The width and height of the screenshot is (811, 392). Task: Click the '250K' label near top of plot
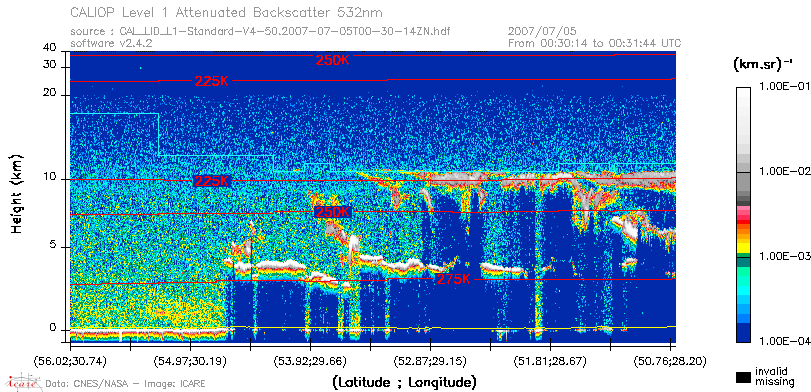click(333, 60)
